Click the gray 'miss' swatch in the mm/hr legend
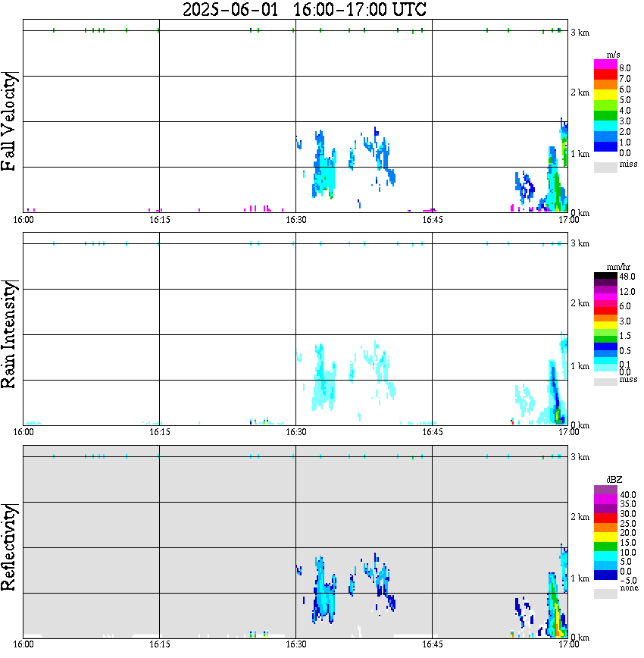The image size is (644, 658). [605, 382]
